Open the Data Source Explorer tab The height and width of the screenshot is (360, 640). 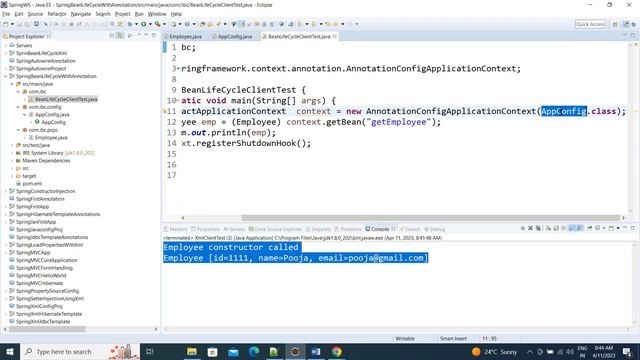[x=276, y=229]
